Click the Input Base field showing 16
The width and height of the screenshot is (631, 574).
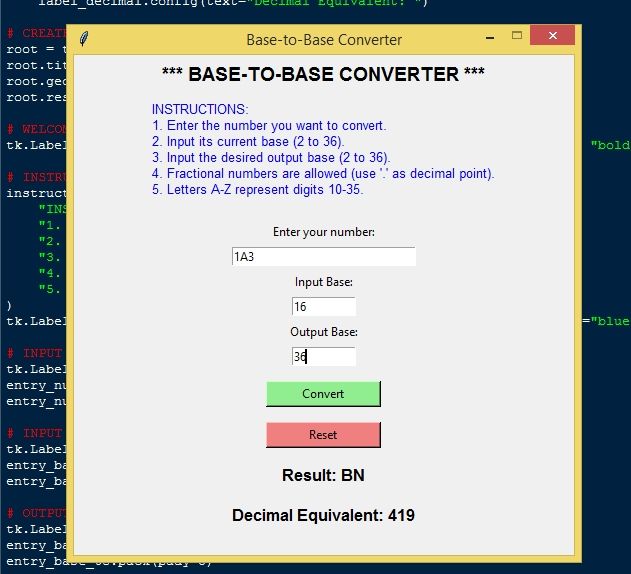point(323,307)
